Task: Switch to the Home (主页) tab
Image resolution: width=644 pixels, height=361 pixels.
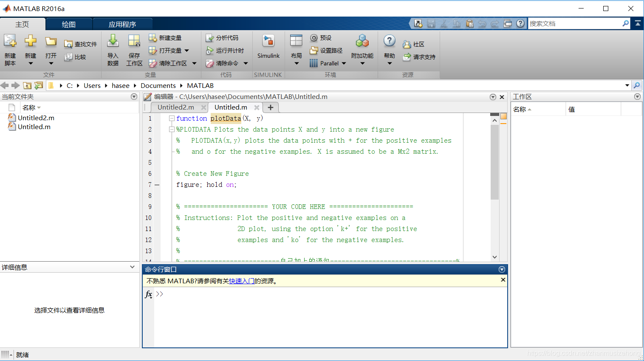Action: point(22,24)
